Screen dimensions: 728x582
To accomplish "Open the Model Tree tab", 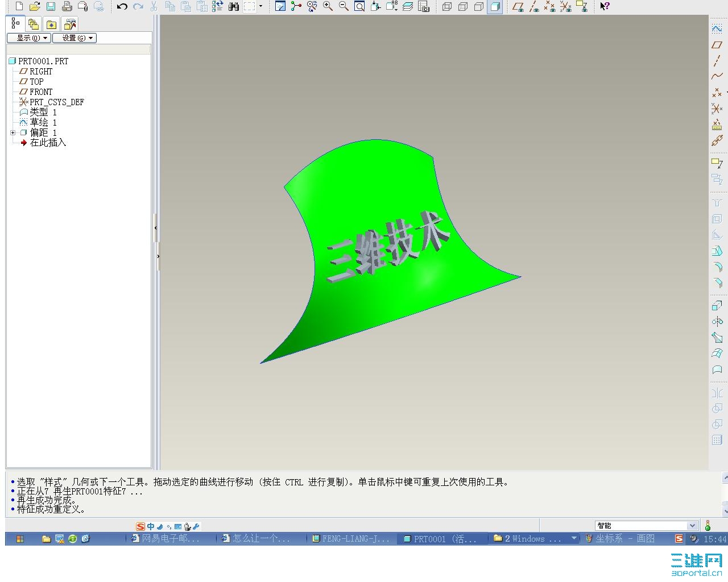I will coord(15,24).
